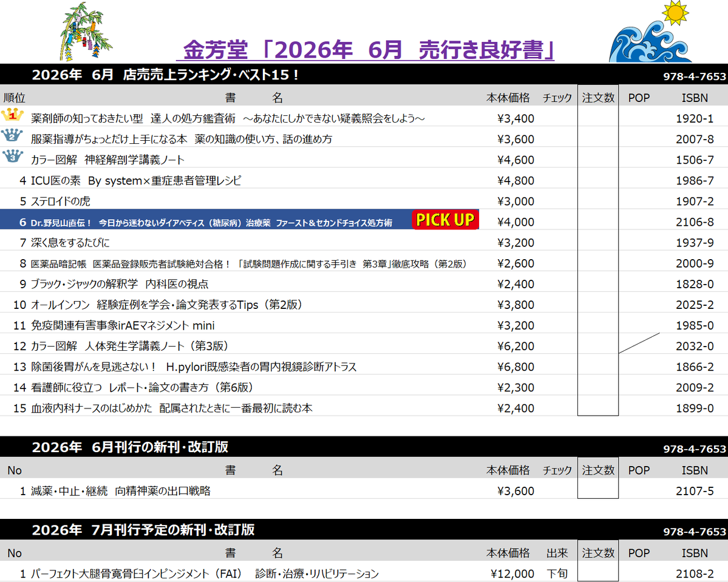This screenshot has height=582, width=728.
Task: Click 2026年 6月刊行の新刊・改訂版 section header
Action: pyautogui.click(x=130, y=447)
